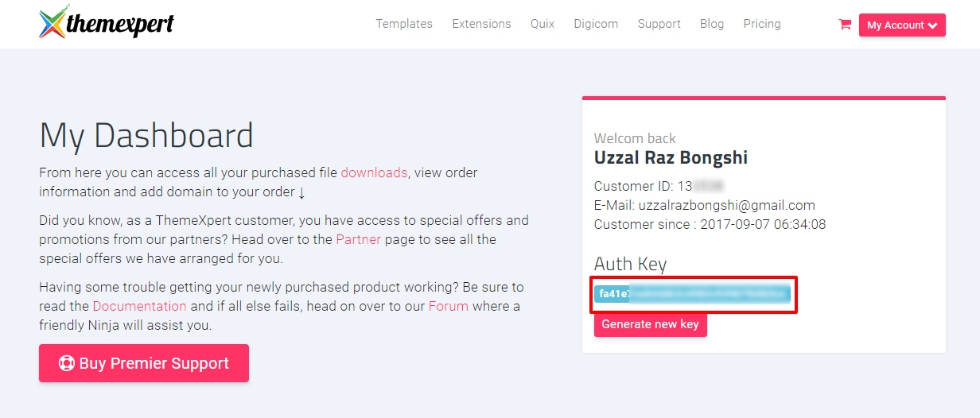Open the shopping cart icon

[x=845, y=25]
